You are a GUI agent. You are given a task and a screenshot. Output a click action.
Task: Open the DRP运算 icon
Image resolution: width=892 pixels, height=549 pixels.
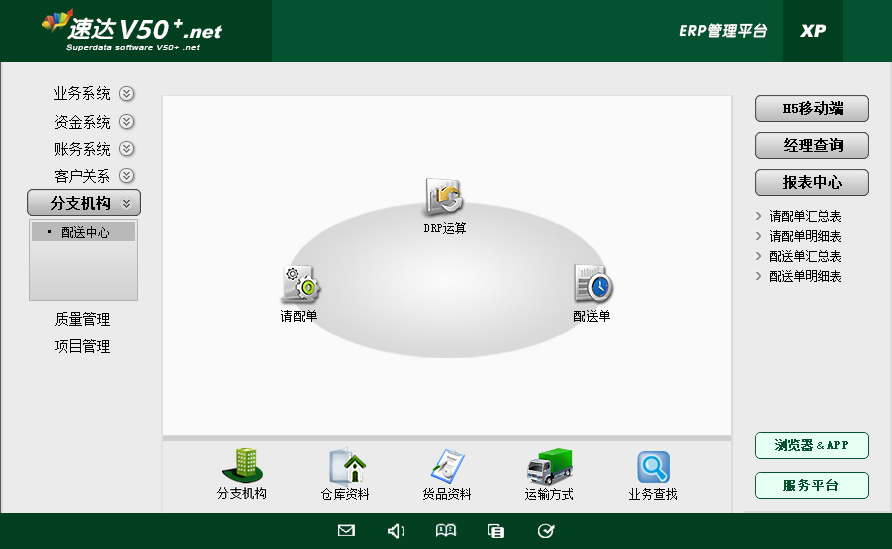click(x=445, y=197)
